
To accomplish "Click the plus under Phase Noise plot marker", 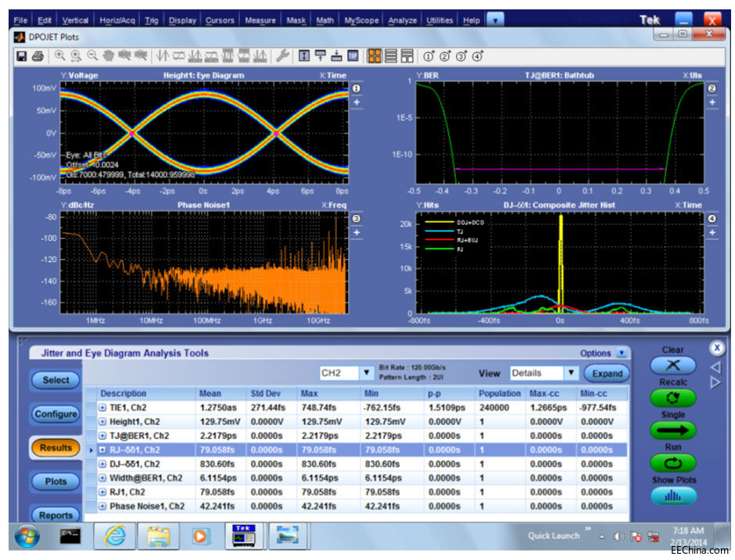I will pos(357,232).
